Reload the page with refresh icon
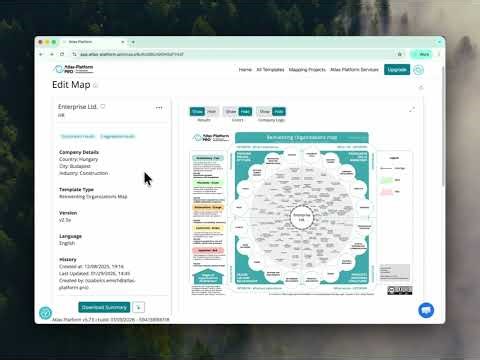480x360 pixels. tap(62, 54)
